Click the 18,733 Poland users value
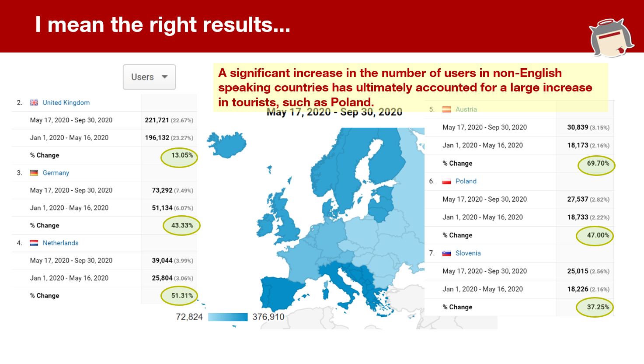The image size is (644, 364). [578, 217]
